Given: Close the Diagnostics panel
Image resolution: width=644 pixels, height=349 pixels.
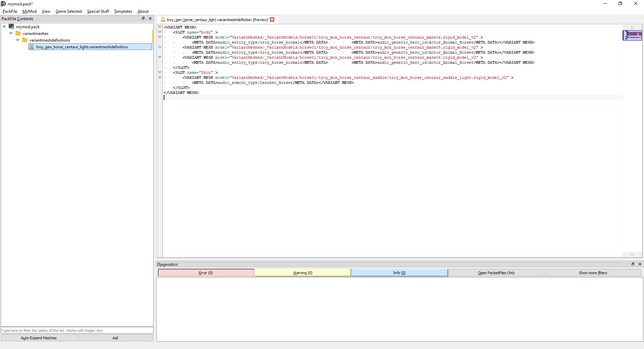Looking at the screenshot, I should click(640, 264).
